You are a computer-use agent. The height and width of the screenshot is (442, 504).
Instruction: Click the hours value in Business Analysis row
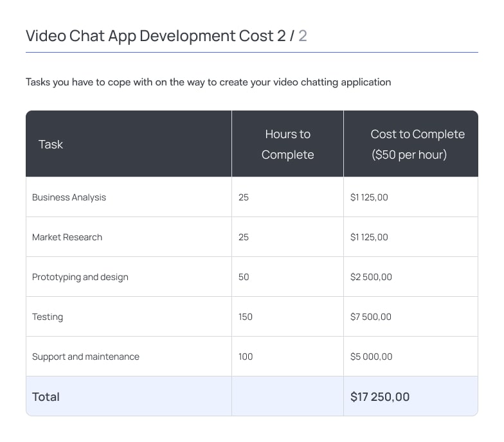click(244, 197)
